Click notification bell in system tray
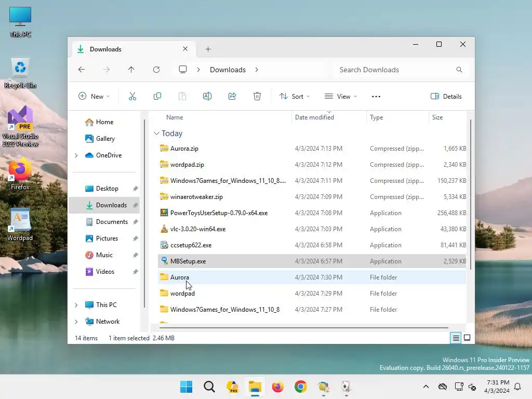 [x=518, y=387]
